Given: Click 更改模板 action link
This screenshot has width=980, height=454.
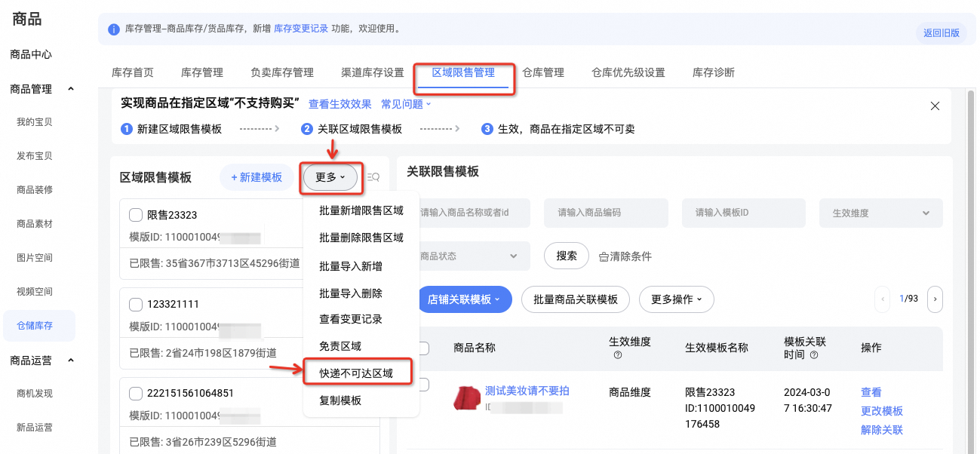Looking at the screenshot, I should (882, 411).
